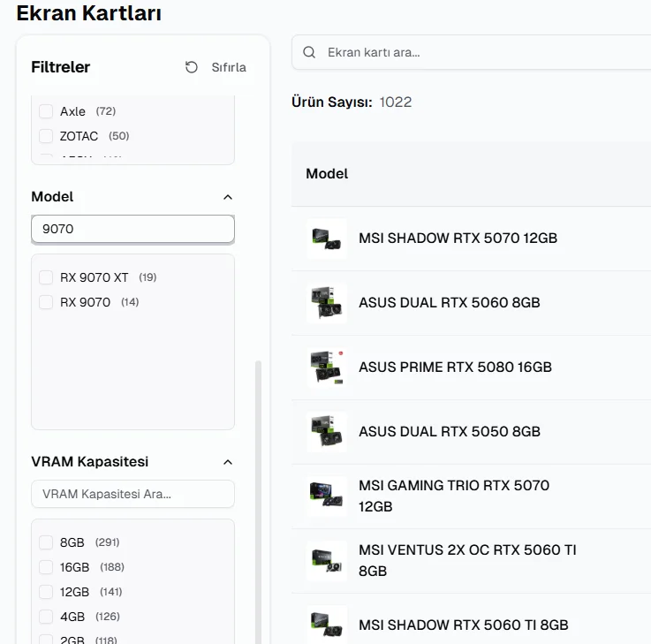This screenshot has height=644, width=651.
Task: Open MSI SHADOW RTX 5070 12GB thumbnail
Action: pos(327,239)
